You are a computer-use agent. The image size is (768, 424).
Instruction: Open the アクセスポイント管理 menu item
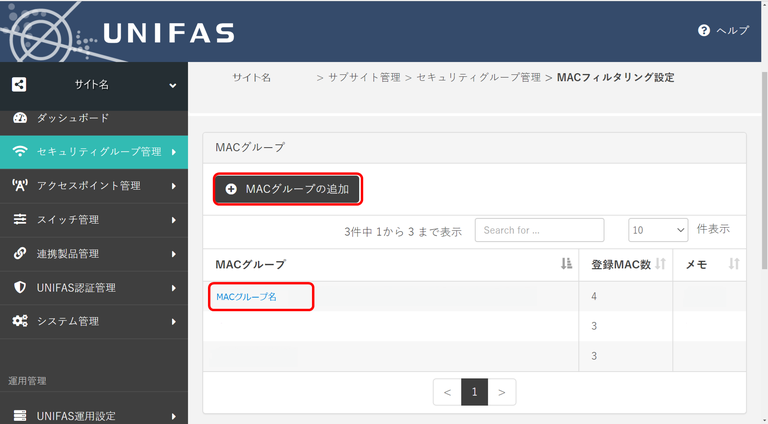[89, 186]
